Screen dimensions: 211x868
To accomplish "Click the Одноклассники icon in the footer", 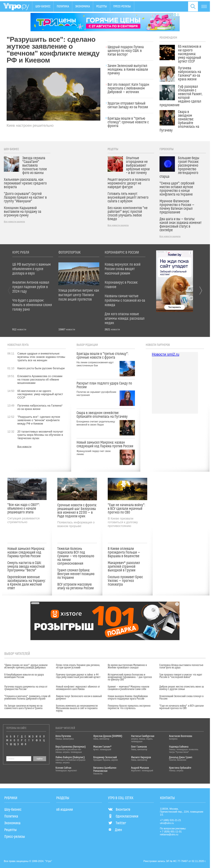I will point(110,816).
